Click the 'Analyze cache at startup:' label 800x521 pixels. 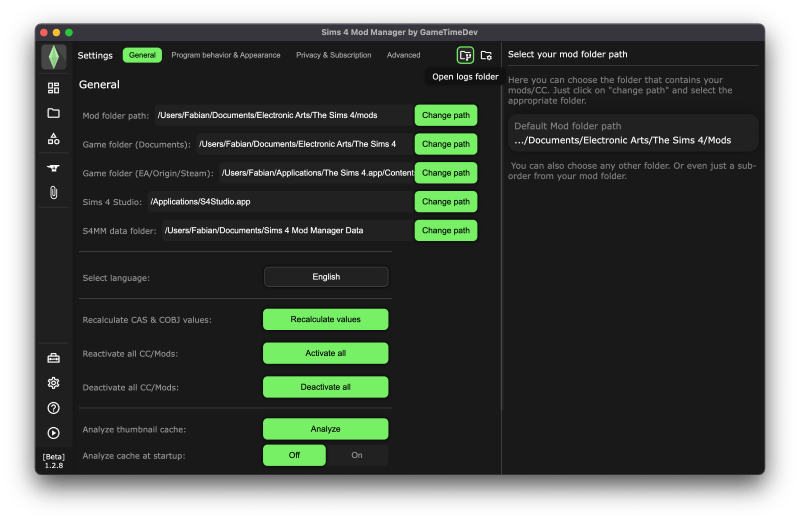point(134,456)
